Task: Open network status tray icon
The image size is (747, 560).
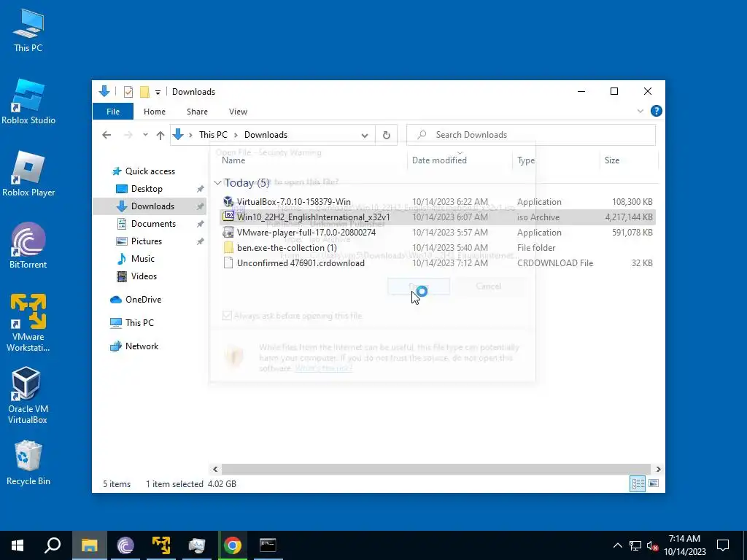Action: coord(635,545)
